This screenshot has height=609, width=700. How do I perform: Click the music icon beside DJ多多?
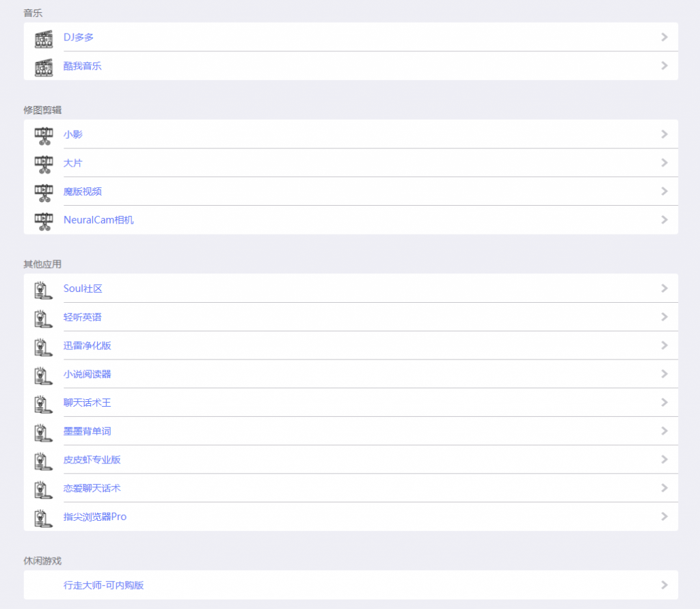pos(44,39)
